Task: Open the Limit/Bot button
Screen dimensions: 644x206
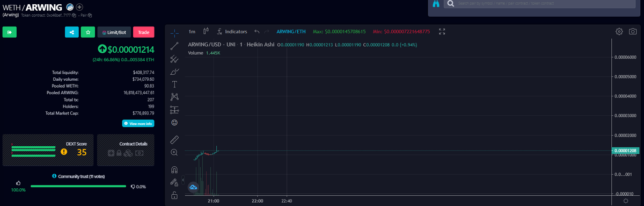Action: point(114,32)
